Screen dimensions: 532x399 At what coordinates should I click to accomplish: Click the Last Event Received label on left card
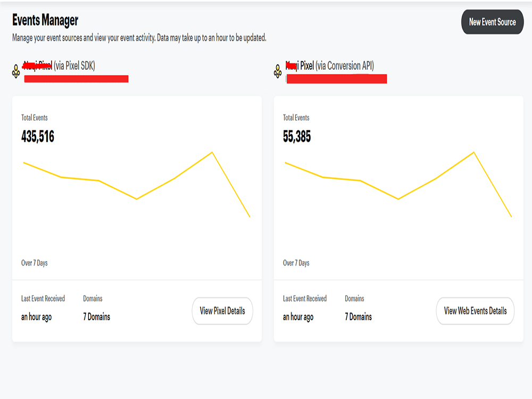43,298
